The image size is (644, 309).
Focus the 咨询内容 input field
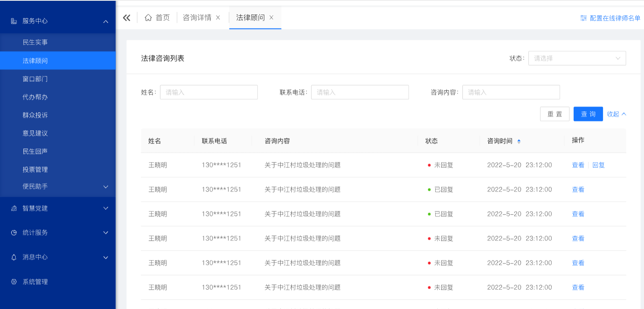point(511,92)
